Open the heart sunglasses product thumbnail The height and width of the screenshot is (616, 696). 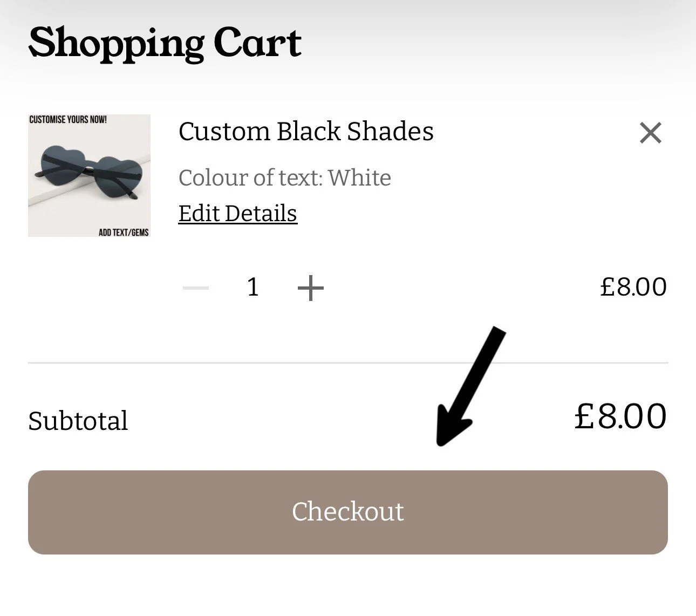click(x=89, y=175)
